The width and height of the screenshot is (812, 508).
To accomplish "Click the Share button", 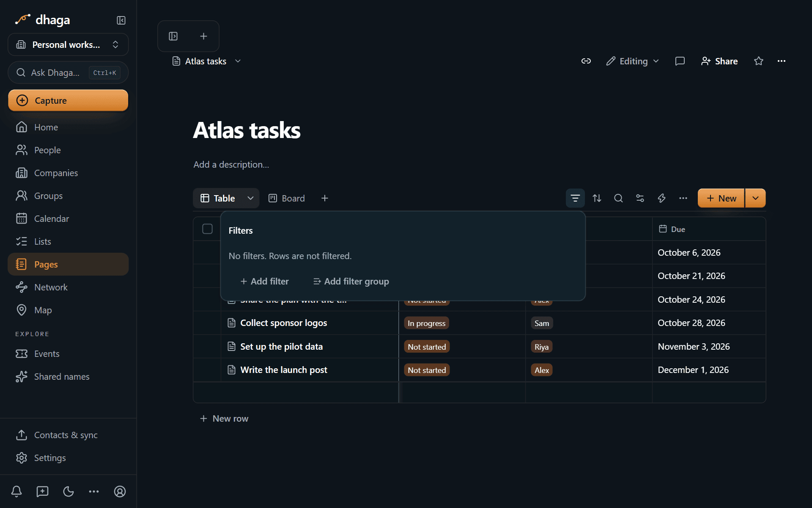I will click(719, 61).
